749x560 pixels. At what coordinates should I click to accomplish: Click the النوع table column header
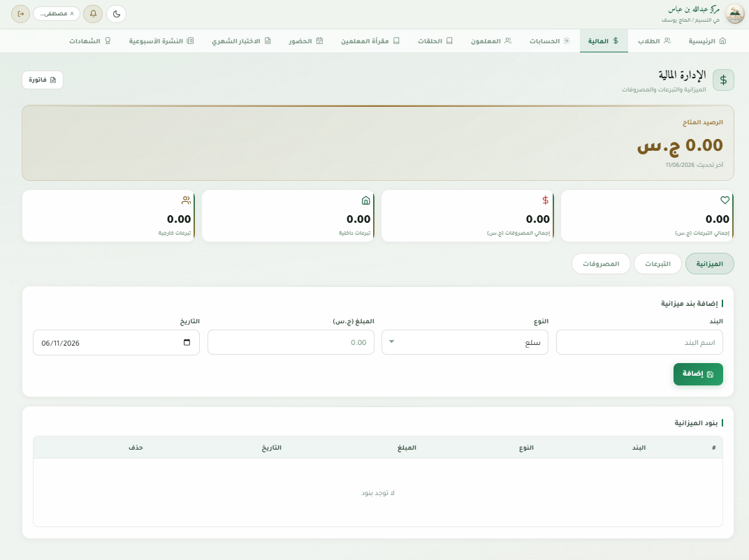click(526, 448)
